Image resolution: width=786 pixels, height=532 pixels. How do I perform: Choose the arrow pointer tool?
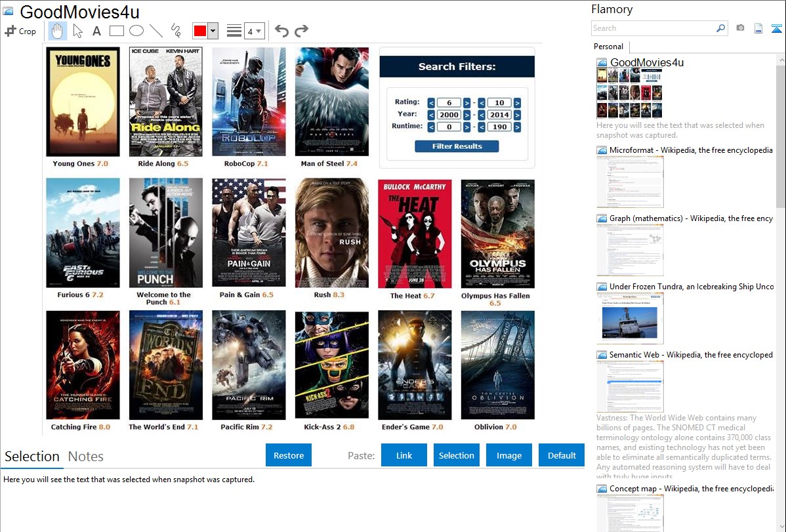click(x=77, y=31)
